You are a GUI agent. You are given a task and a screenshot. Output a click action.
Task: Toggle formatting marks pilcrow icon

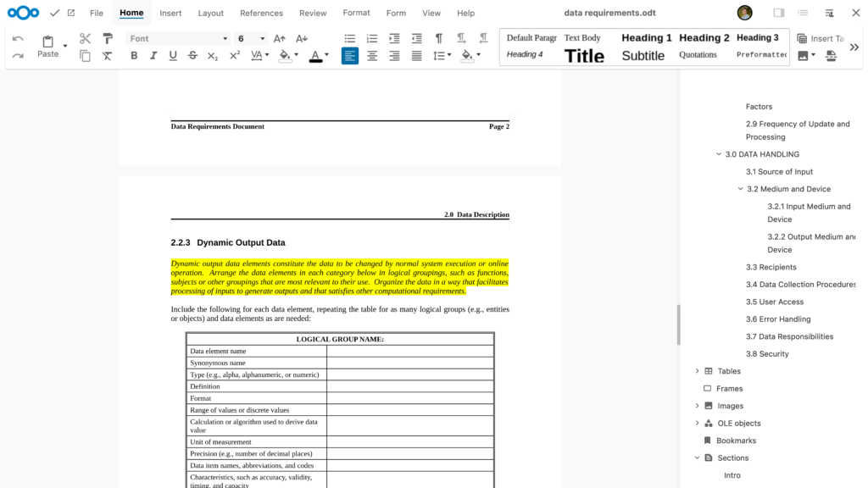click(x=439, y=38)
